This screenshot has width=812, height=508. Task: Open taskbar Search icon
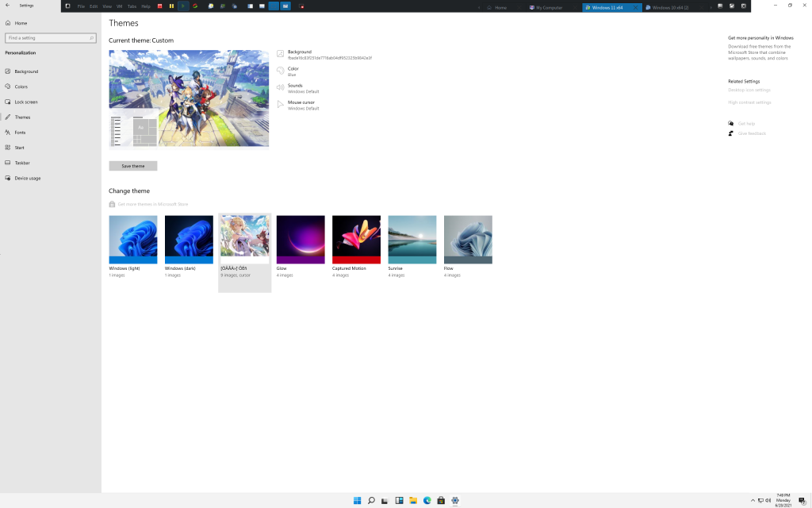tap(371, 500)
